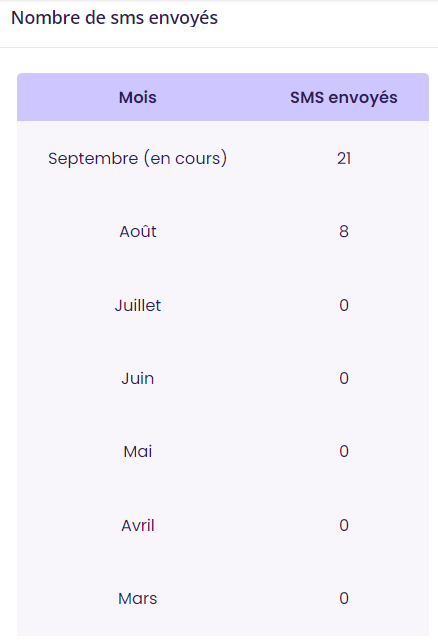Click the value 21 for Septembre

344,158
